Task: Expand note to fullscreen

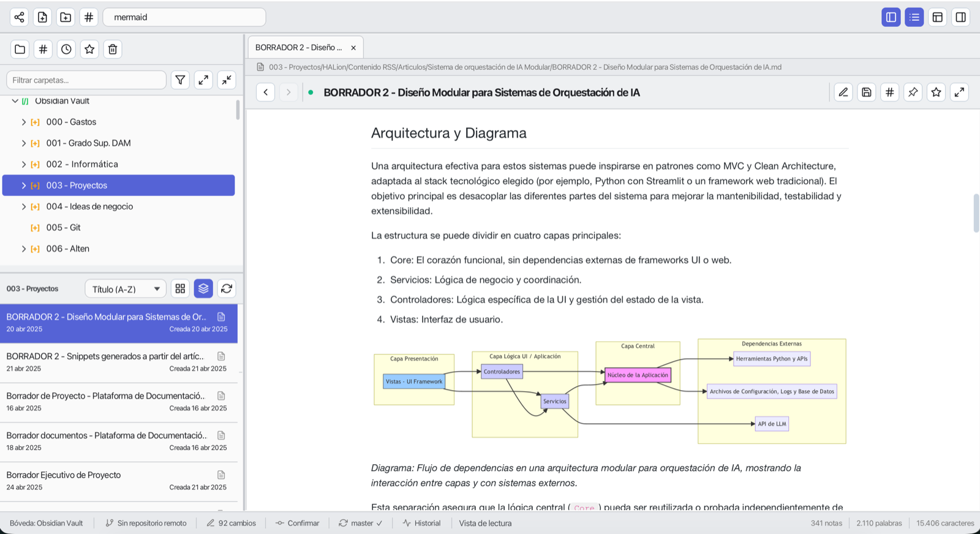Action: [x=960, y=92]
